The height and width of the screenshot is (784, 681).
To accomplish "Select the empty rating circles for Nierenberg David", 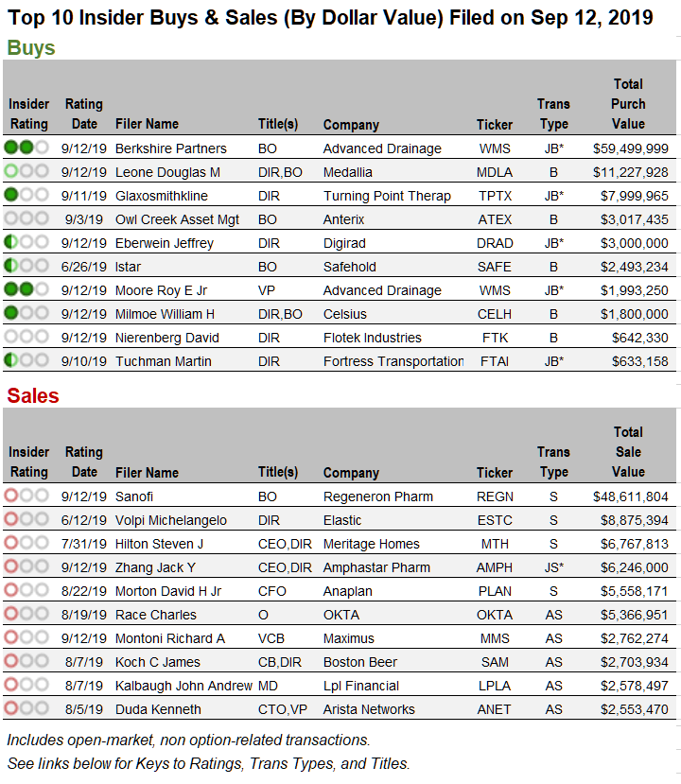I will click(26, 337).
